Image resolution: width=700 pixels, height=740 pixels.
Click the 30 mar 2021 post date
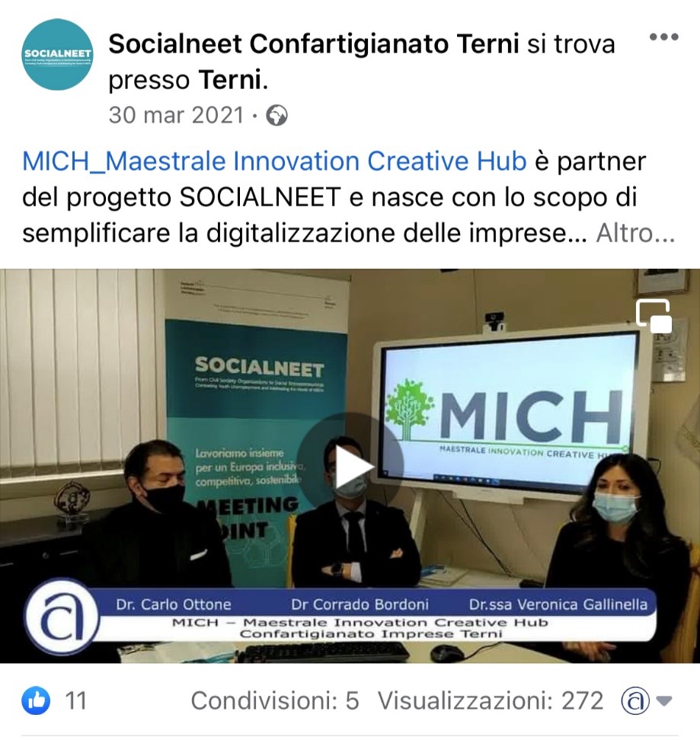(x=176, y=116)
